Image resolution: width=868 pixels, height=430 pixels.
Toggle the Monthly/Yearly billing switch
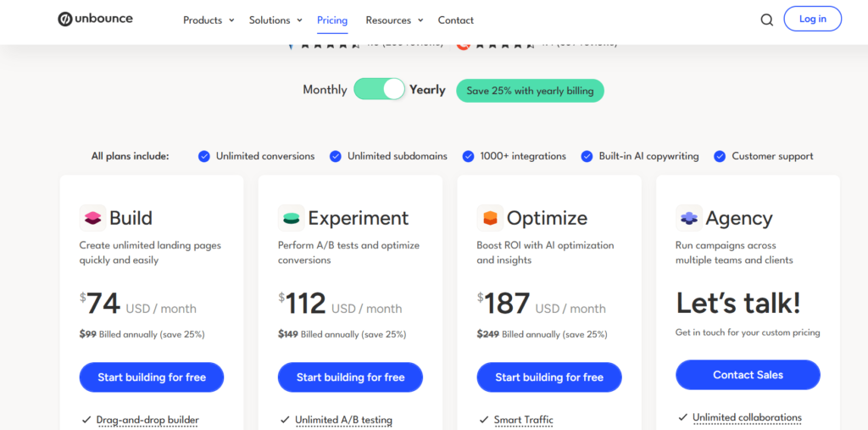[x=379, y=89]
